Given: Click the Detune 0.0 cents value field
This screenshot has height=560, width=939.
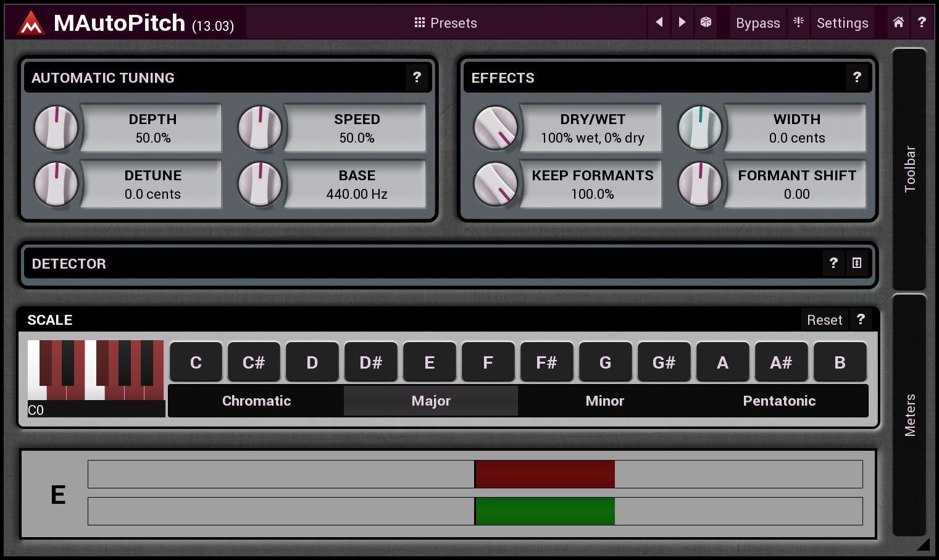Looking at the screenshot, I should click(152, 185).
